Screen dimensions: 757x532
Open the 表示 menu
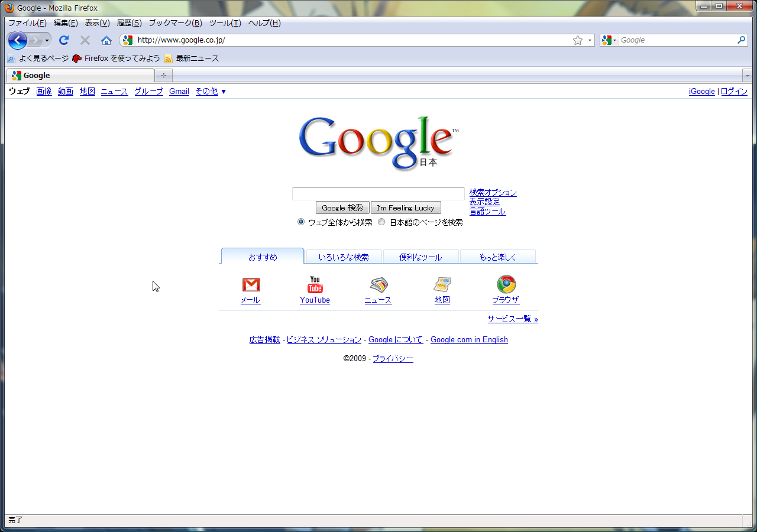(97, 23)
